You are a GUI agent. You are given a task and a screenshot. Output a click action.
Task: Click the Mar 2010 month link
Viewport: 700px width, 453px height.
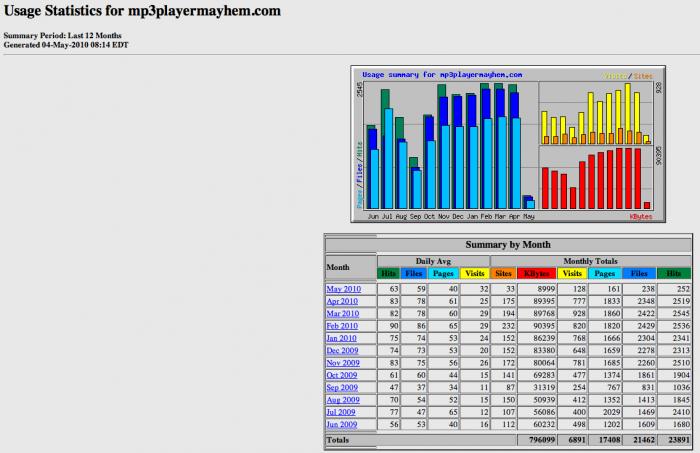pos(342,313)
